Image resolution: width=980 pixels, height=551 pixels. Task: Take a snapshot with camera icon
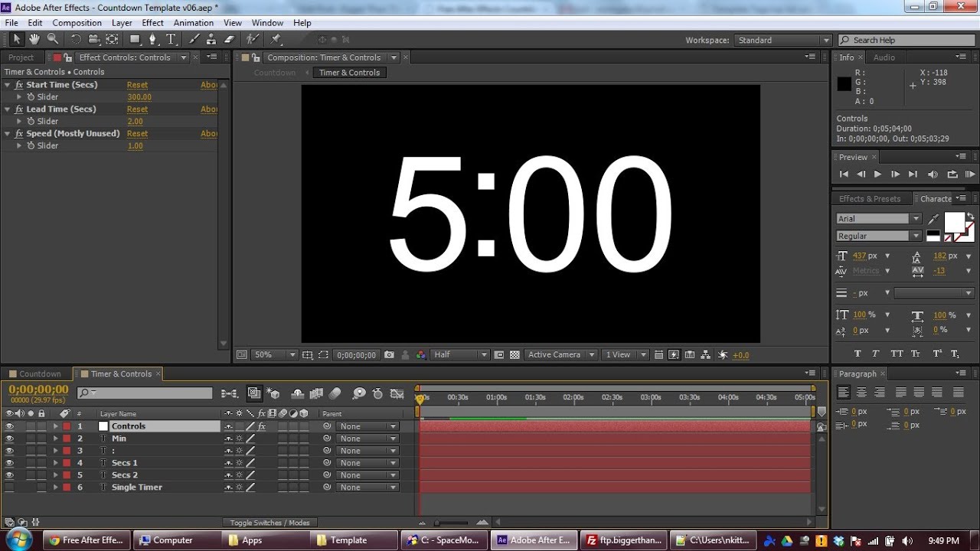tap(389, 355)
